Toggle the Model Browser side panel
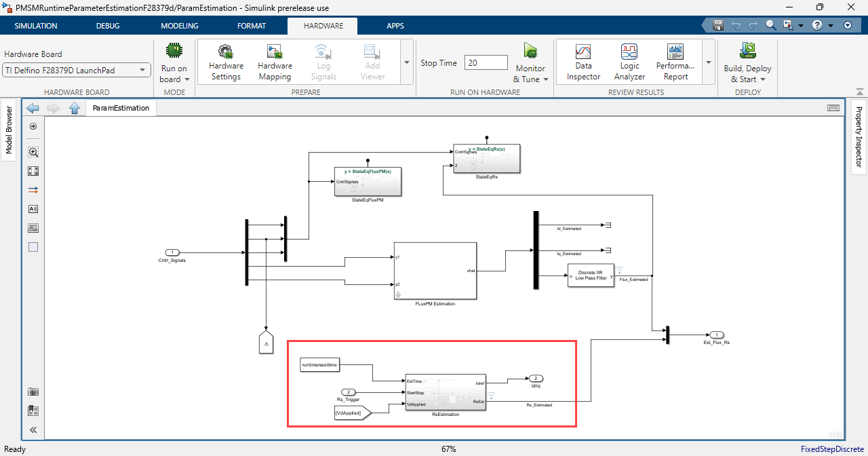 click(9, 130)
